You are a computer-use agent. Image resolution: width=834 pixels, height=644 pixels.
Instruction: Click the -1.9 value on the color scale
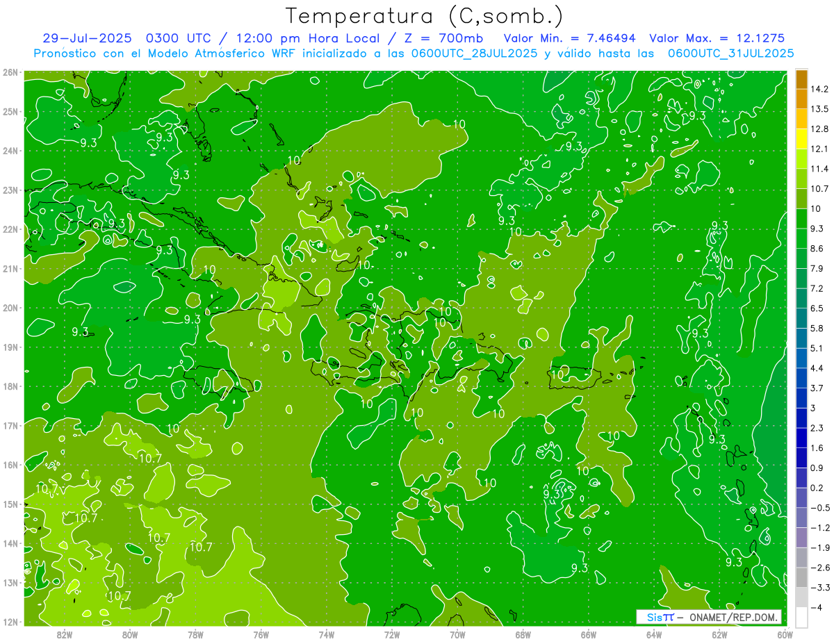pos(819,547)
